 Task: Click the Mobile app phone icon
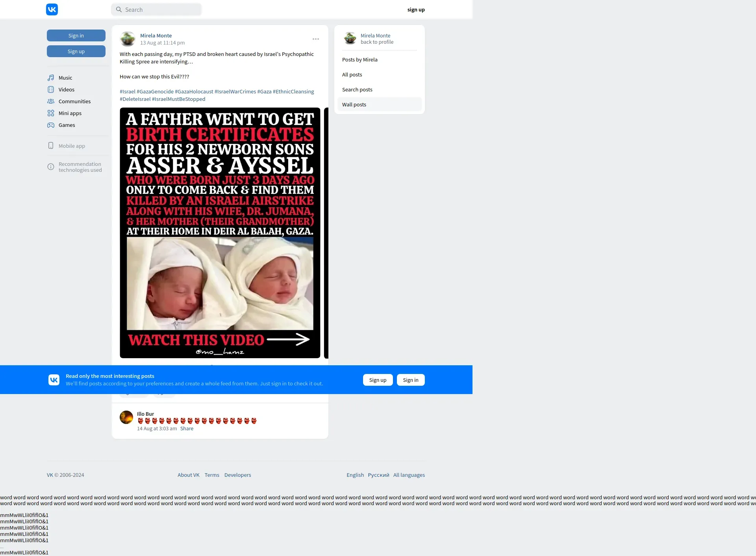[x=51, y=146]
